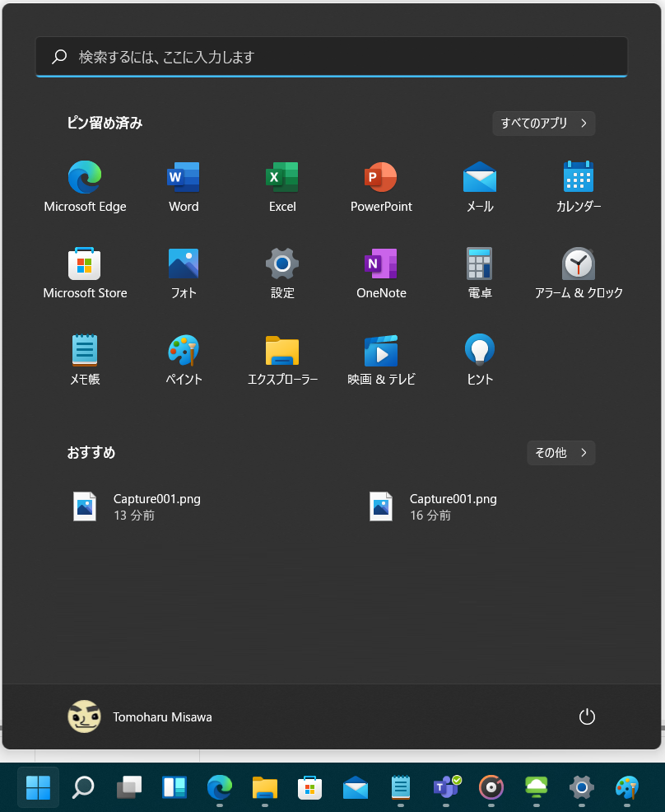
Task: Click the search box to type
Action: 332,57
